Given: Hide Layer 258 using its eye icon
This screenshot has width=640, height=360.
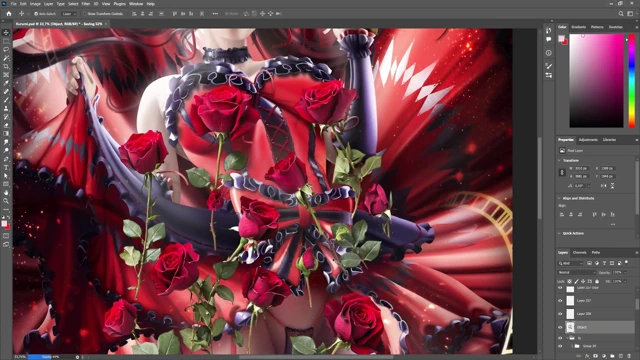Looking at the screenshot, I should [x=560, y=314].
